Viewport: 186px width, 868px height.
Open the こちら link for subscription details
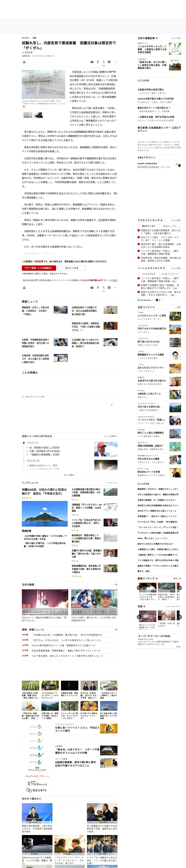click(114, 280)
